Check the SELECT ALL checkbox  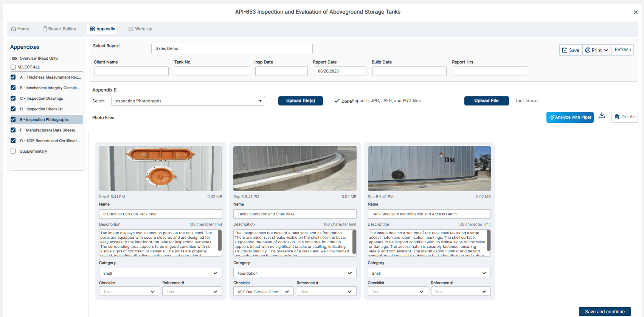(13, 67)
